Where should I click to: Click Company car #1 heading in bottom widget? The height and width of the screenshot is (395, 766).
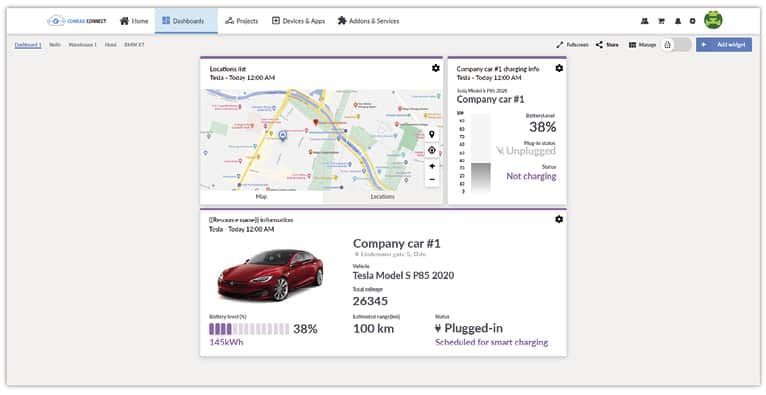397,244
